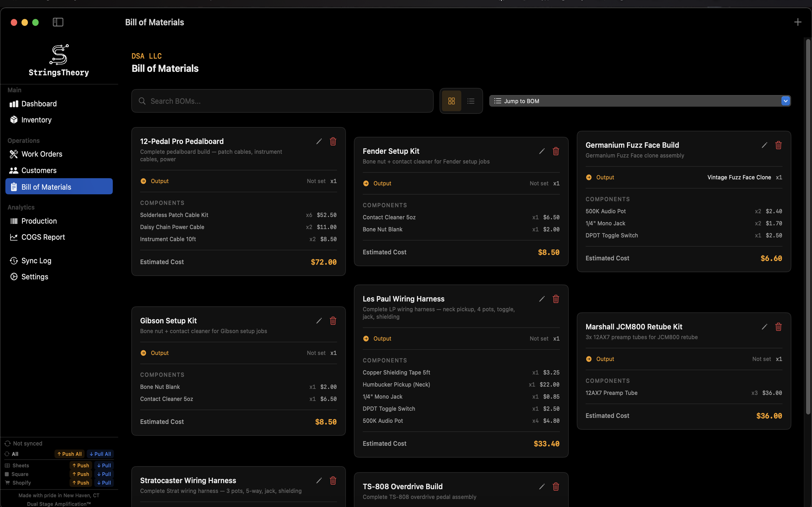Switch to list view layout
This screenshot has width=812, height=507.
[471, 101]
